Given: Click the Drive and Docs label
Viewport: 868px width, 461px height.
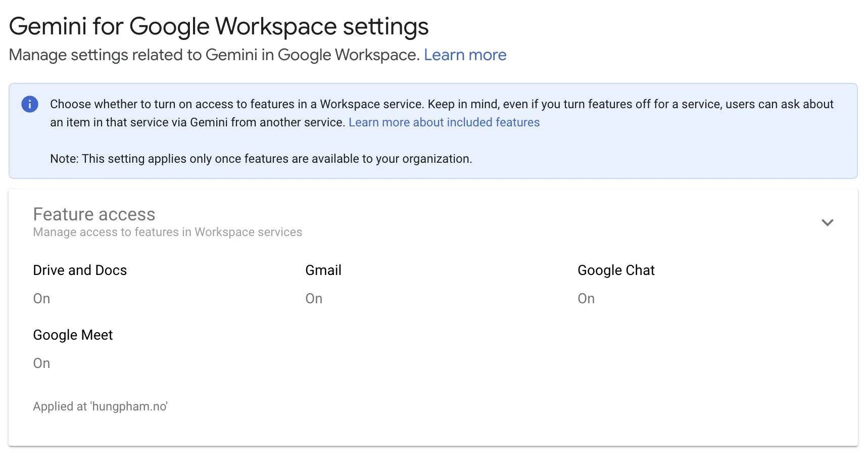Looking at the screenshot, I should pyautogui.click(x=80, y=270).
